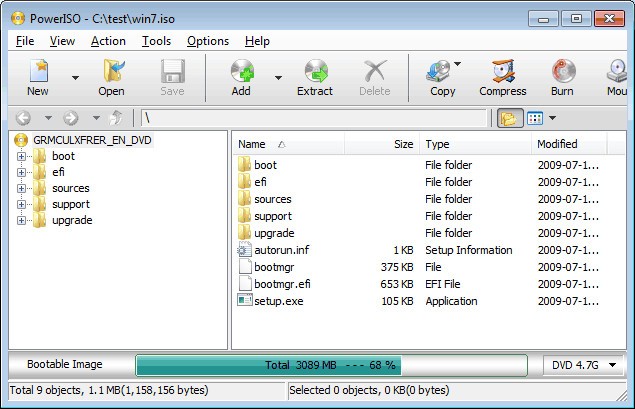This screenshot has width=635, height=409.
Task: Open the DVD 4.7G media size dropdown
Action: 585,365
